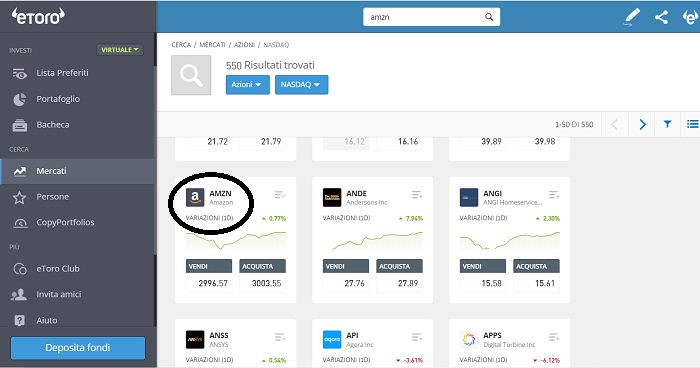Click the ANGI Homeservices logo
The width and height of the screenshot is (700, 368).
point(469,197)
